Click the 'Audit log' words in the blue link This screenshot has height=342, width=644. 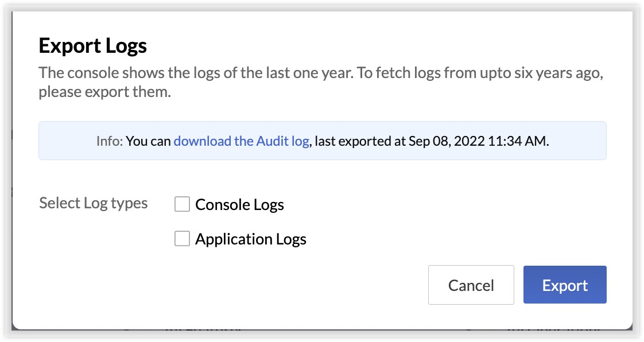tap(282, 141)
